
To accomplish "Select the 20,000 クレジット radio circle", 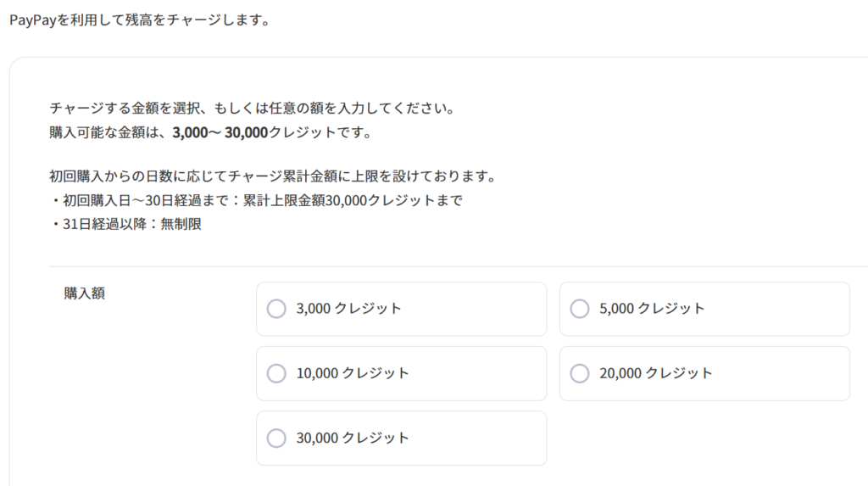I will (x=580, y=373).
